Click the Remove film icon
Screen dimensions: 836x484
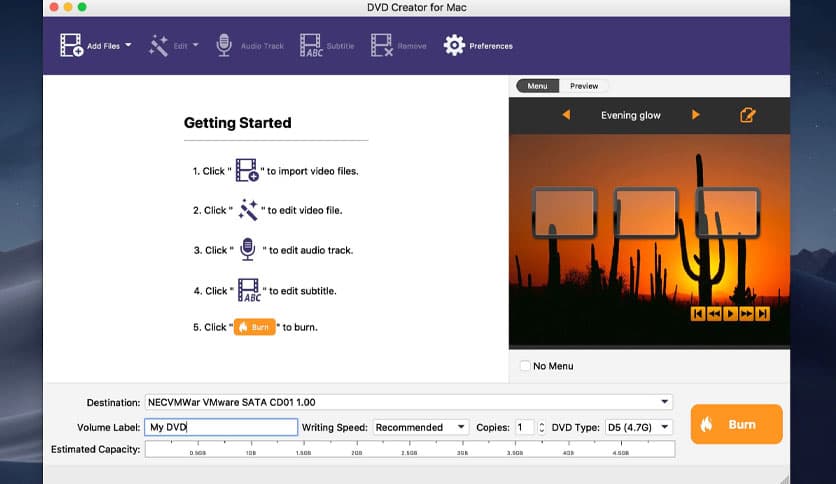tap(382, 45)
